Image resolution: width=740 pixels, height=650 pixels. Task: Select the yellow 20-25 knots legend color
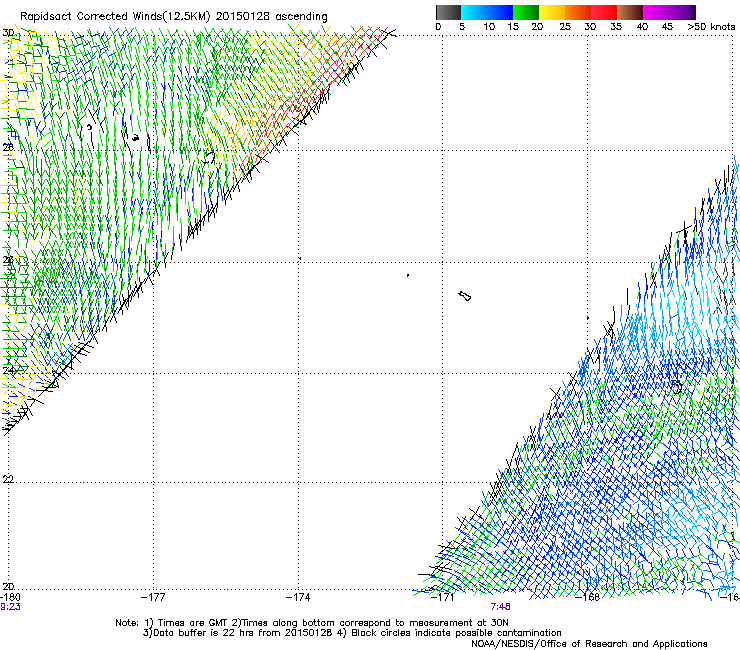pos(552,12)
